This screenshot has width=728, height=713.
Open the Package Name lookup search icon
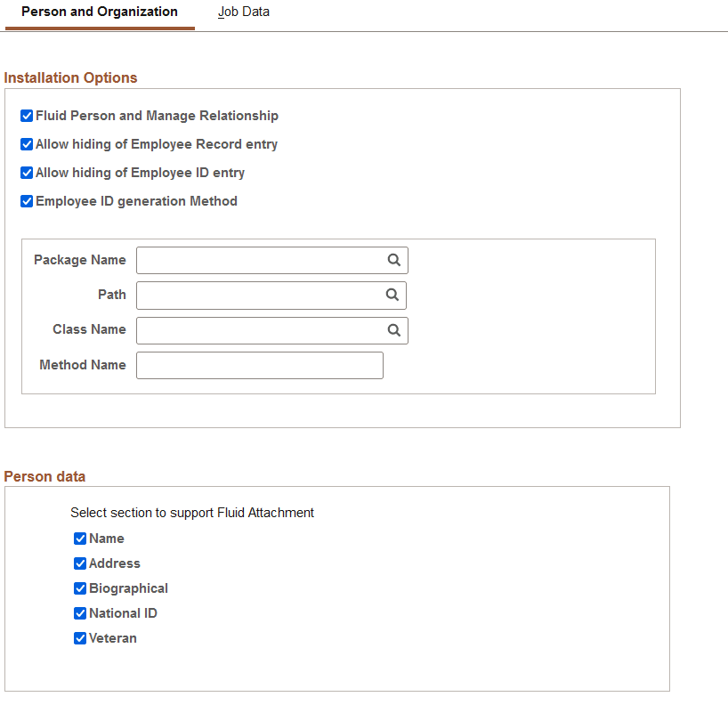click(x=393, y=260)
